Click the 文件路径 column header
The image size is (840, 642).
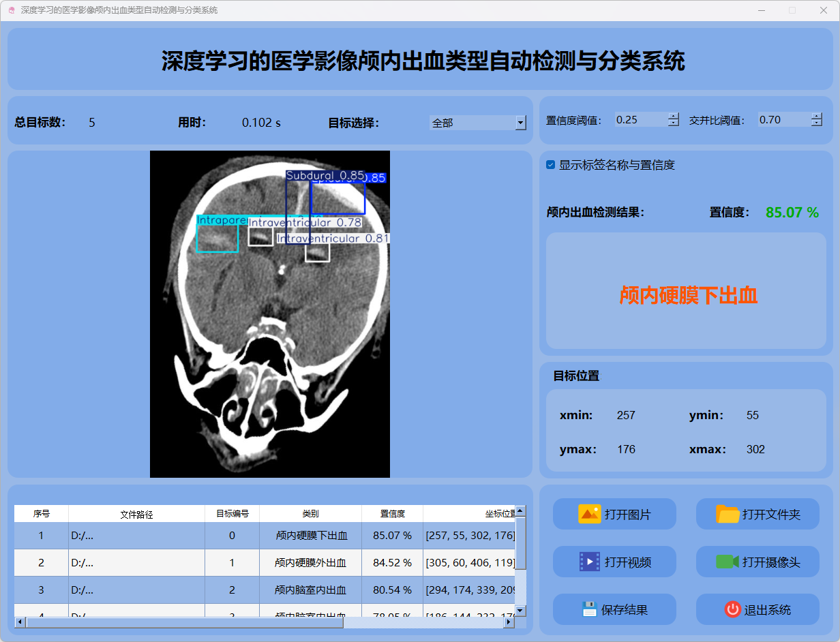[136, 514]
